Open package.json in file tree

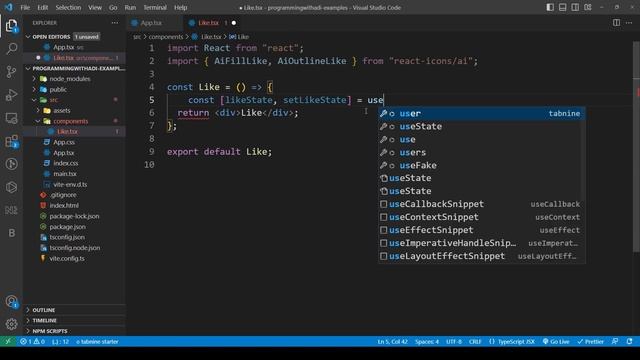67,227
